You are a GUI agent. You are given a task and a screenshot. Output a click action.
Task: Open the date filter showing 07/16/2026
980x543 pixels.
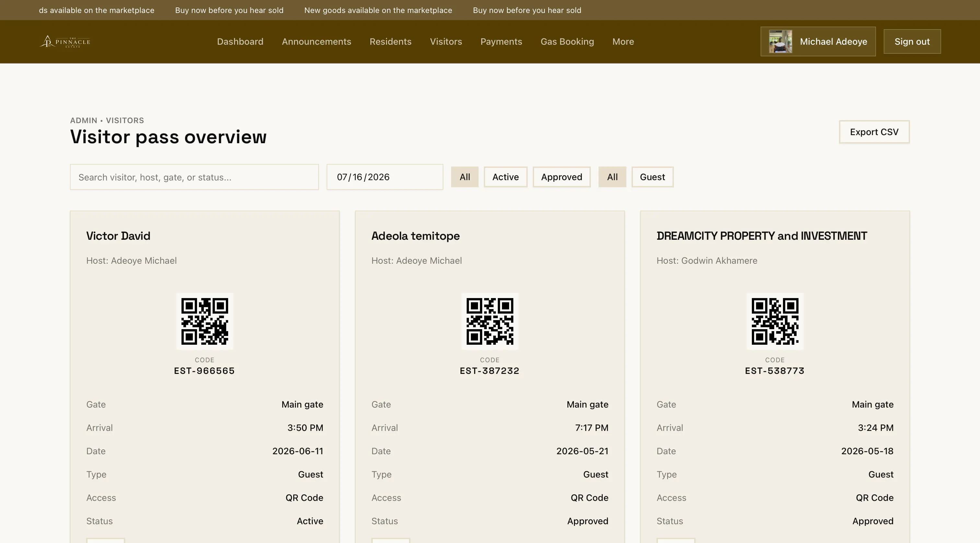(385, 177)
